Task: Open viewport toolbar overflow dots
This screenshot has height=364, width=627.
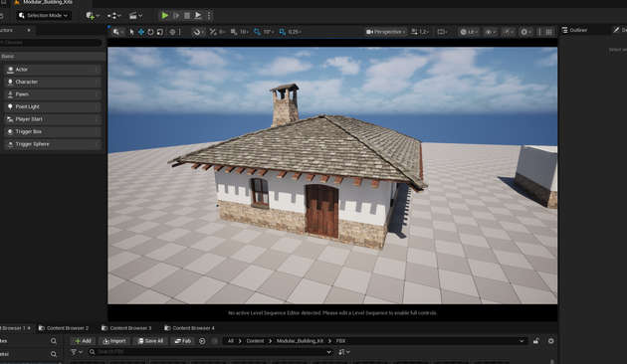Action: (539, 32)
